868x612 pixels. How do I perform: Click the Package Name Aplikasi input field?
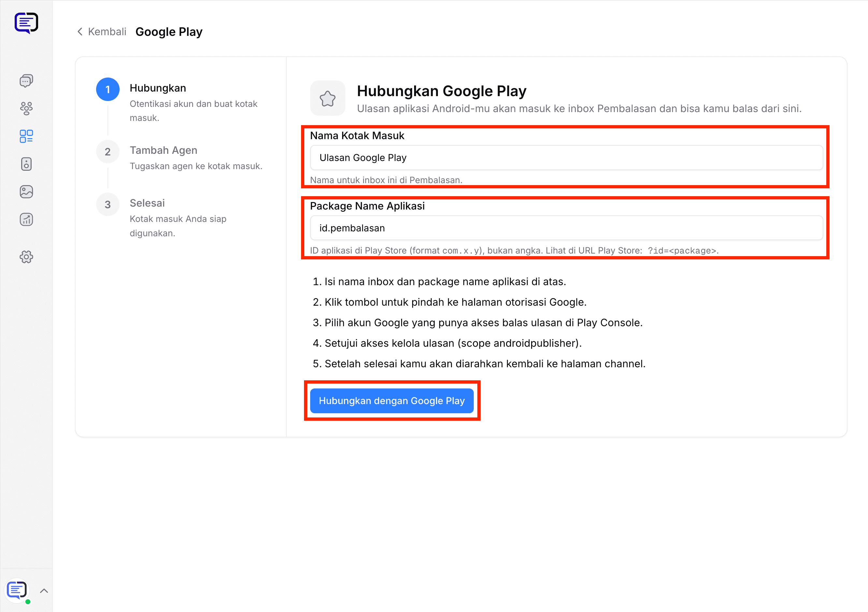pos(566,228)
